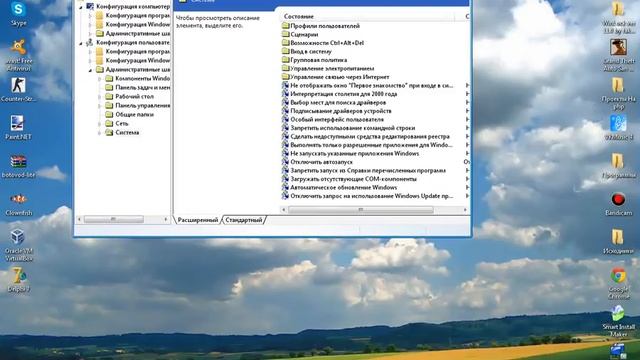Open the Проекты На php desktop folder

[619, 94]
